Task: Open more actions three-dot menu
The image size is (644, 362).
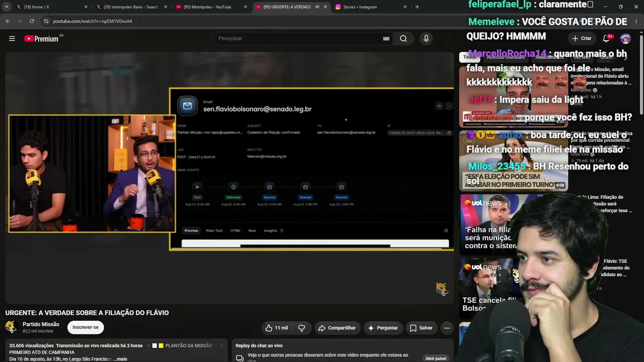Action: point(447,328)
